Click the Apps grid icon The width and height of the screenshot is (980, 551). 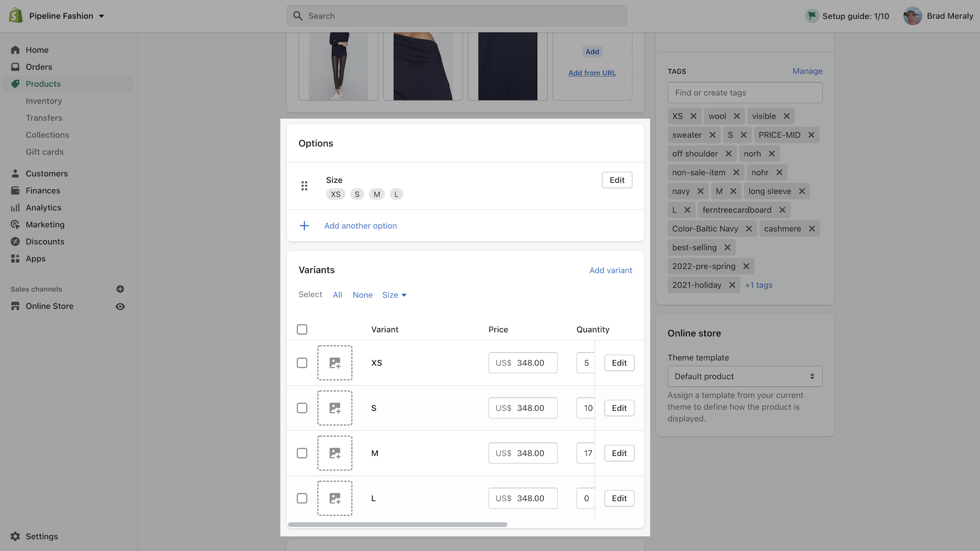(15, 259)
